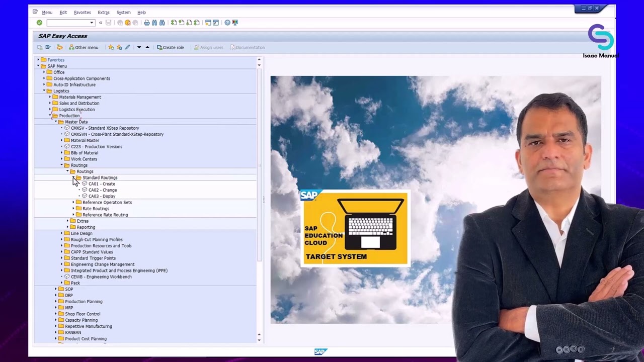The image size is (644, 362).
Task: Click the Documentation button
Action: (248, 47)
